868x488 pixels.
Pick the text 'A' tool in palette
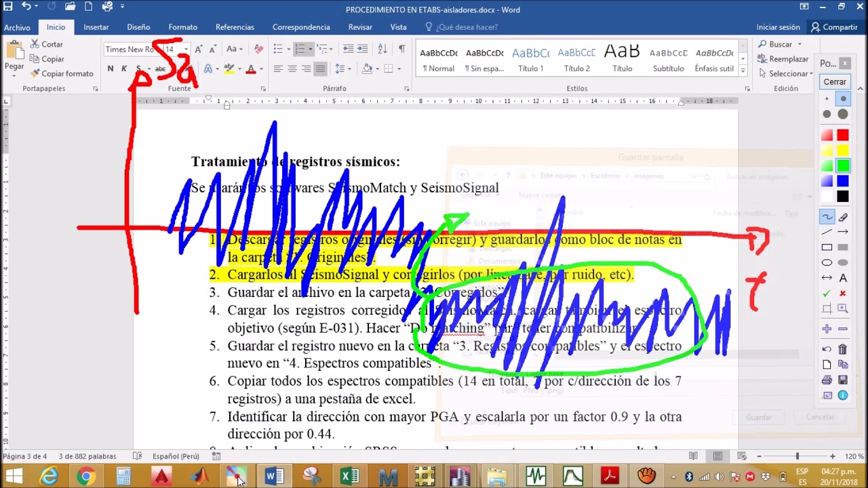tap(843, 278)
